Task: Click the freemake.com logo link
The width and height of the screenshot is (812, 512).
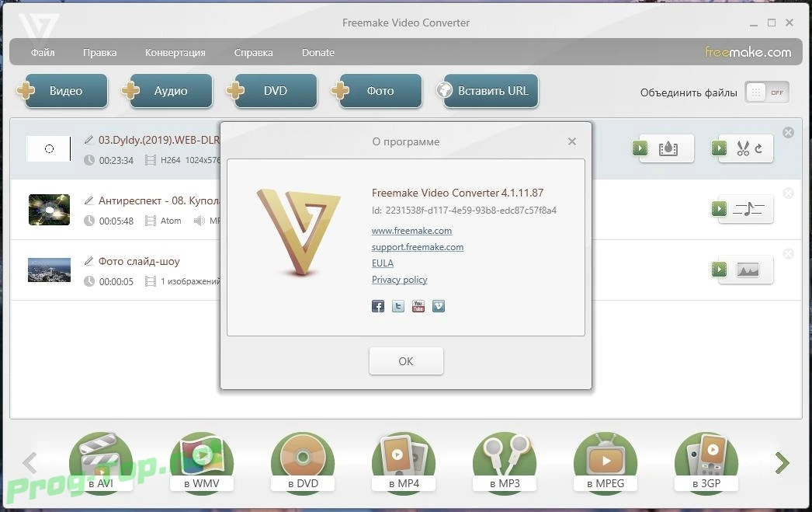Action: (x=748, y=52)
